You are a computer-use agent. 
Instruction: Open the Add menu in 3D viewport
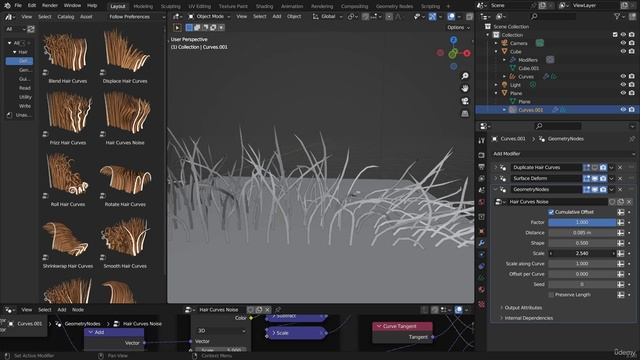pos(277,17)
